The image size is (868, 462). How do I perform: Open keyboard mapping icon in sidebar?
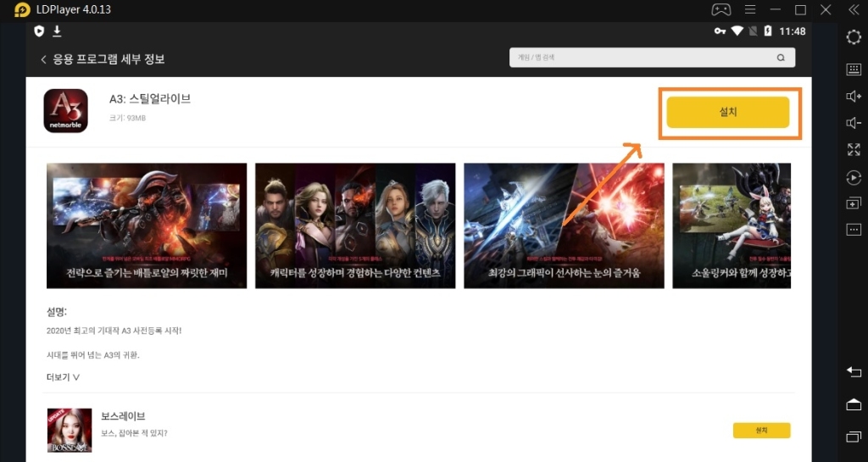(854, 70)
